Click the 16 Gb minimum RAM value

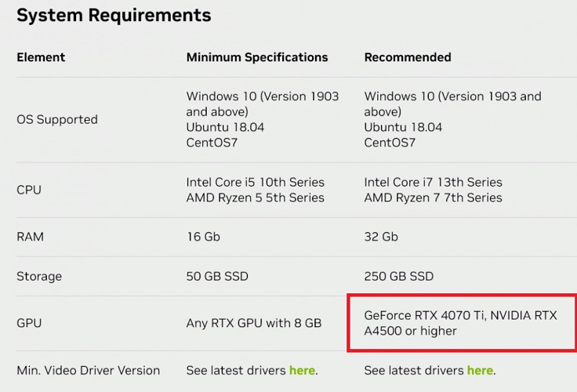point(203,237)
